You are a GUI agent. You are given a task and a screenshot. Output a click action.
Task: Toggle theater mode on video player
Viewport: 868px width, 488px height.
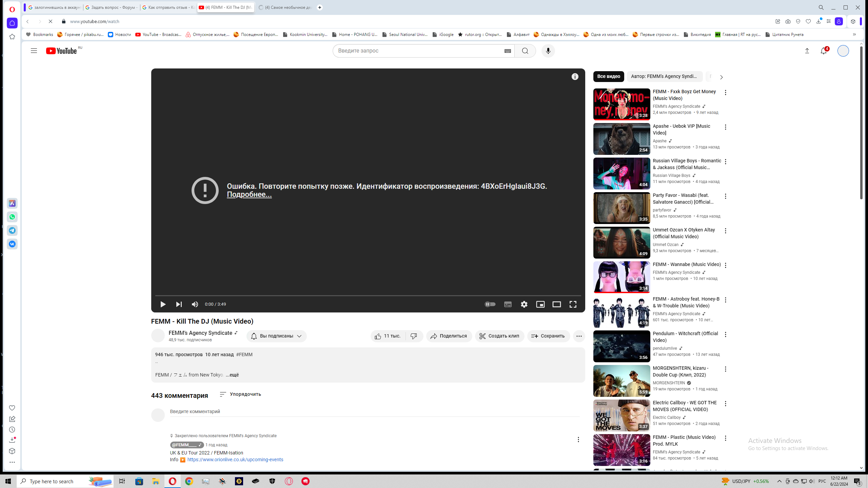tap(556, 304)
